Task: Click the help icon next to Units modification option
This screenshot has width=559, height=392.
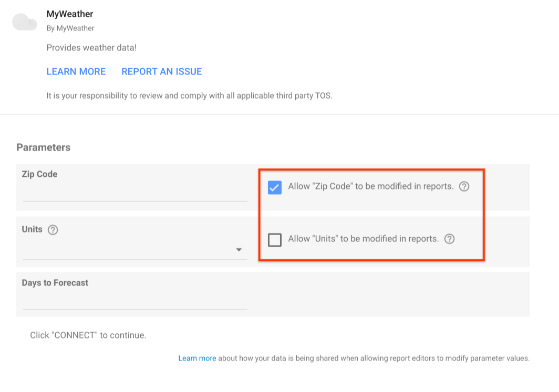Action: [450, 239]
